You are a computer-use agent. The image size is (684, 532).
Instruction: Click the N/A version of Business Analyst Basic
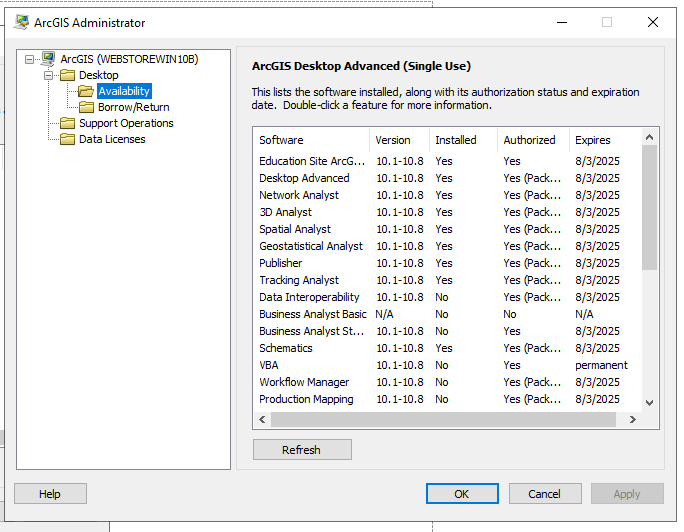(x=384, y=314)
